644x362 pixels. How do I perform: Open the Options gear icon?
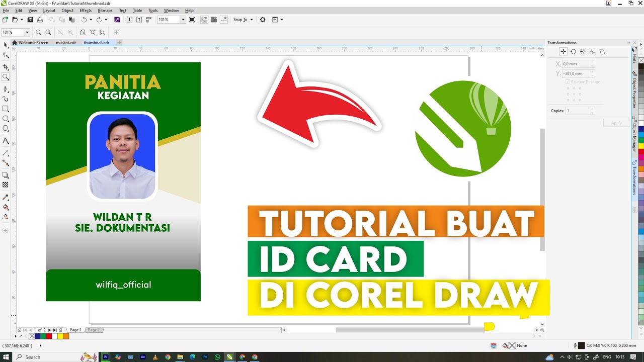(x=263, y=20)
